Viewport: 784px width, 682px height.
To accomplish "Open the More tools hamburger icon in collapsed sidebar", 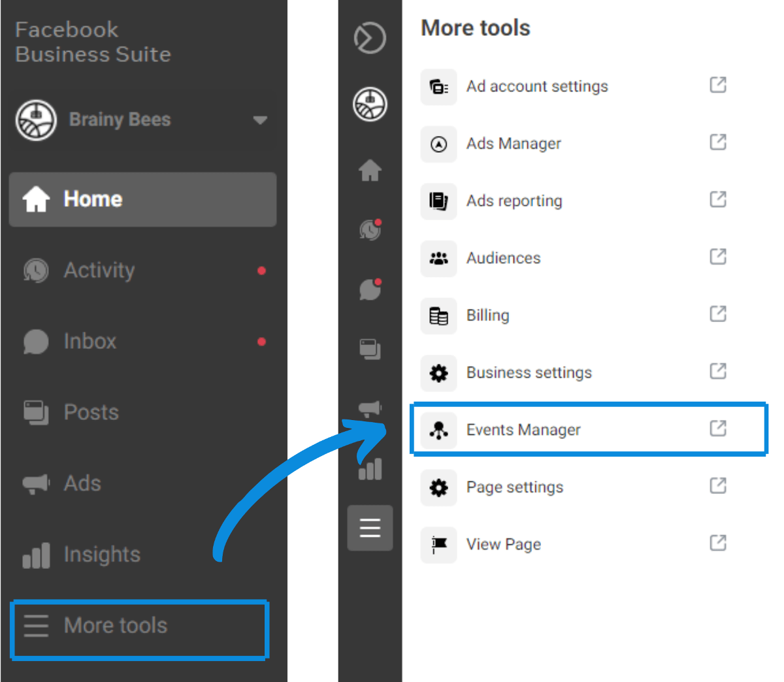I will click(x=370, y=528).
